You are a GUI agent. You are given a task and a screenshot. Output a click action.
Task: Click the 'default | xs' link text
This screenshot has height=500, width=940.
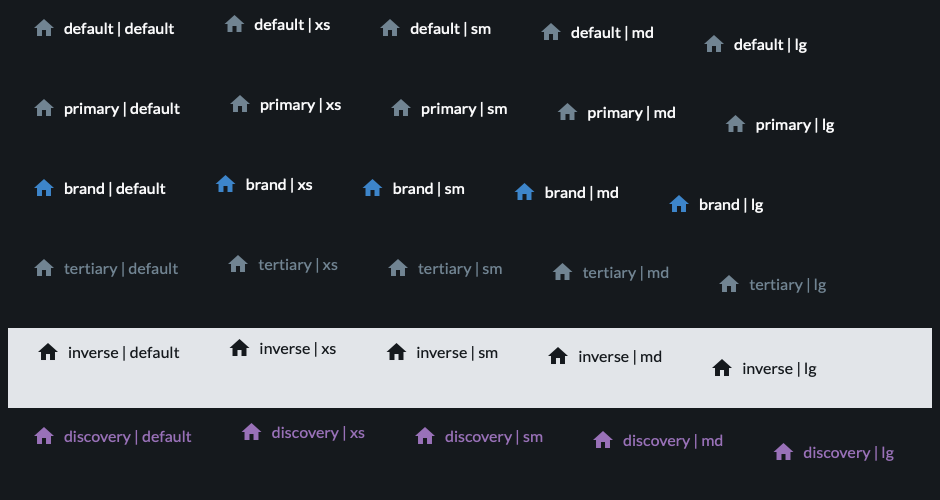click(x=292, y=25)
